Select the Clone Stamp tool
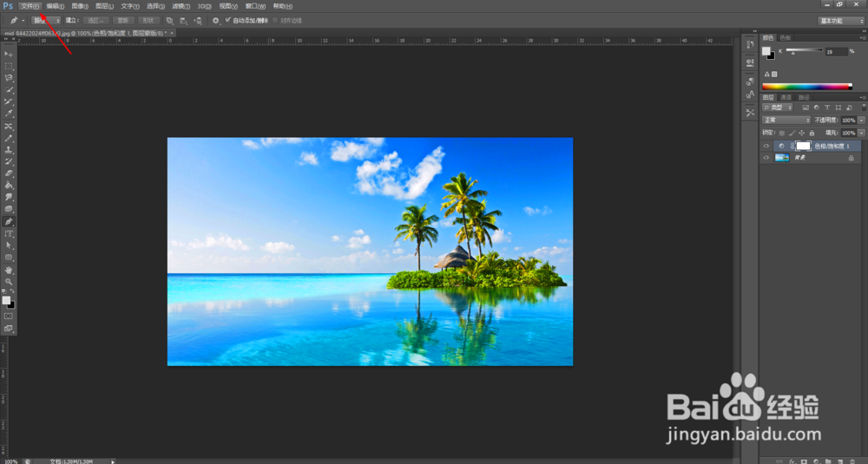Screen dimensions: 868x464 click(x=9, y=150)
